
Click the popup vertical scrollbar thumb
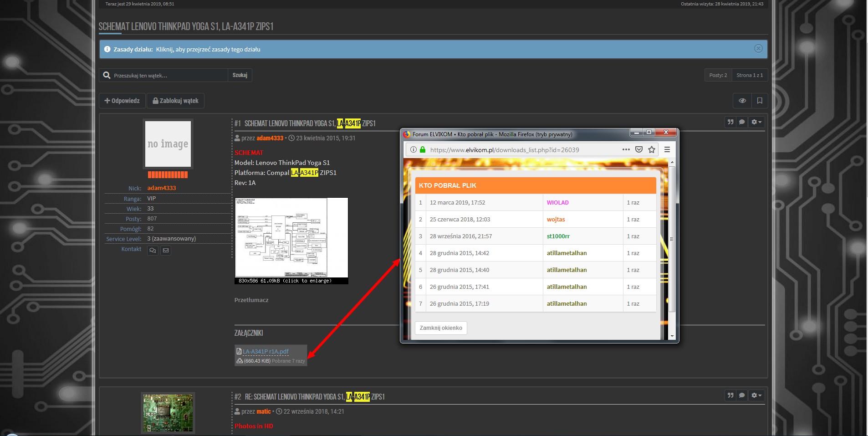coord(672,239)
